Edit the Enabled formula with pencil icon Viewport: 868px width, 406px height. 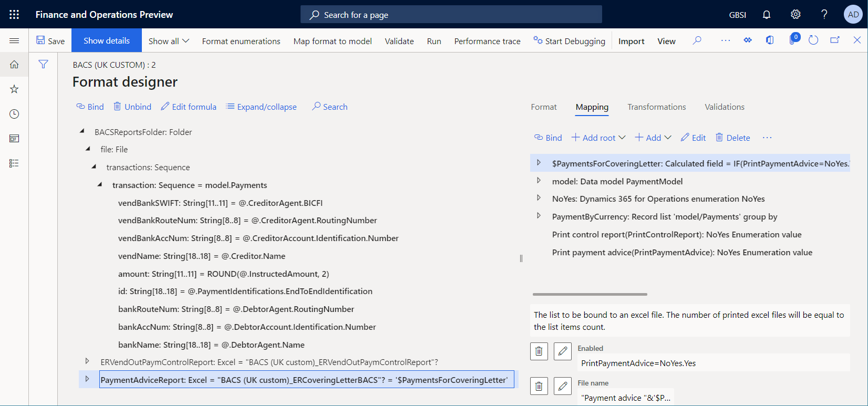point(563,351)
